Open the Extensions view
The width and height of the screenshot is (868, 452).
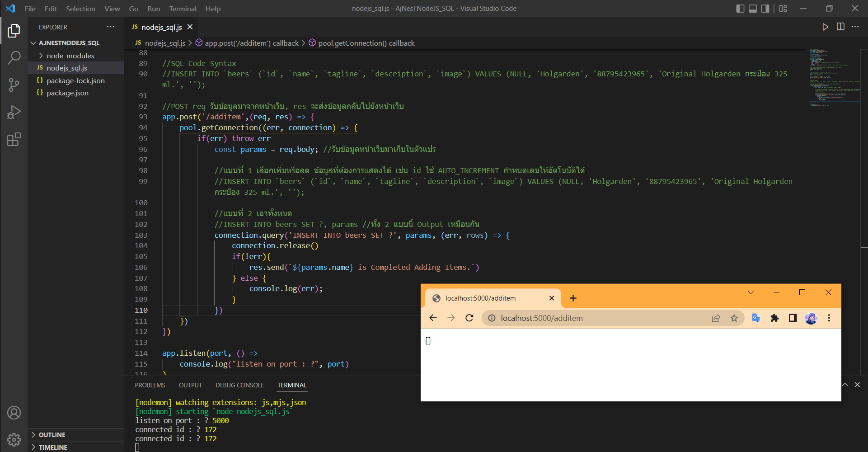[x=14, y=139]
